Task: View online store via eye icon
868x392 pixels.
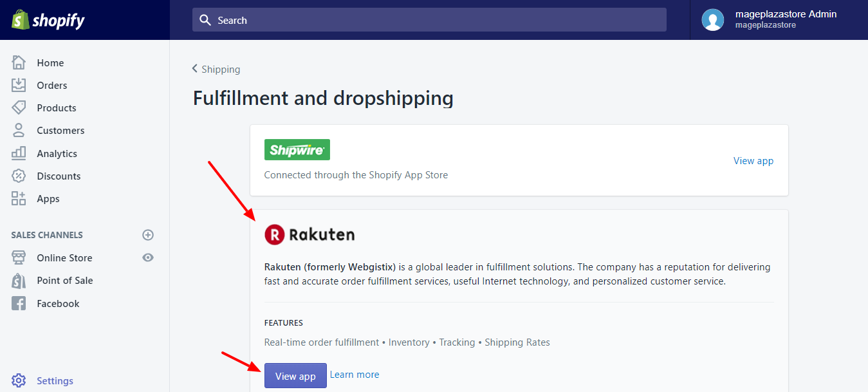Action: tap(148, 257)
